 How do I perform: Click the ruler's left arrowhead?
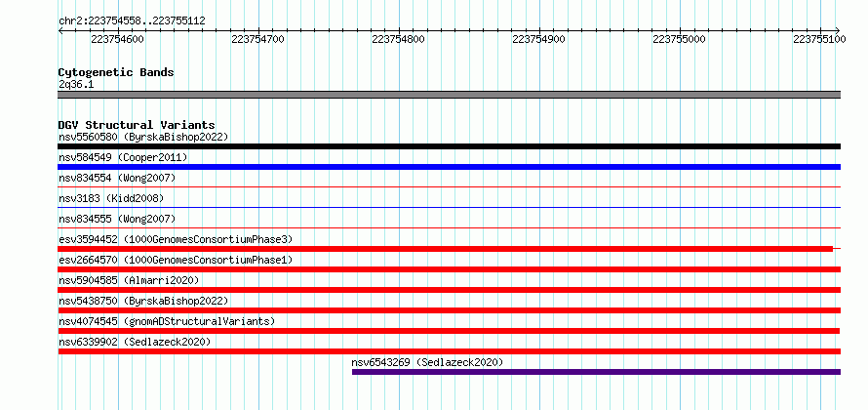tap(60, 30)
